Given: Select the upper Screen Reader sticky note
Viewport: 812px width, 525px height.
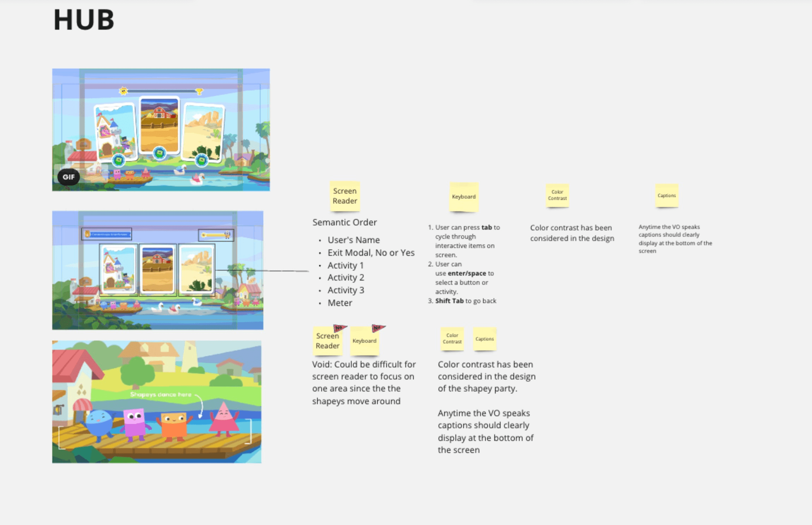Looking at the screenshot, I should point(345,196).
